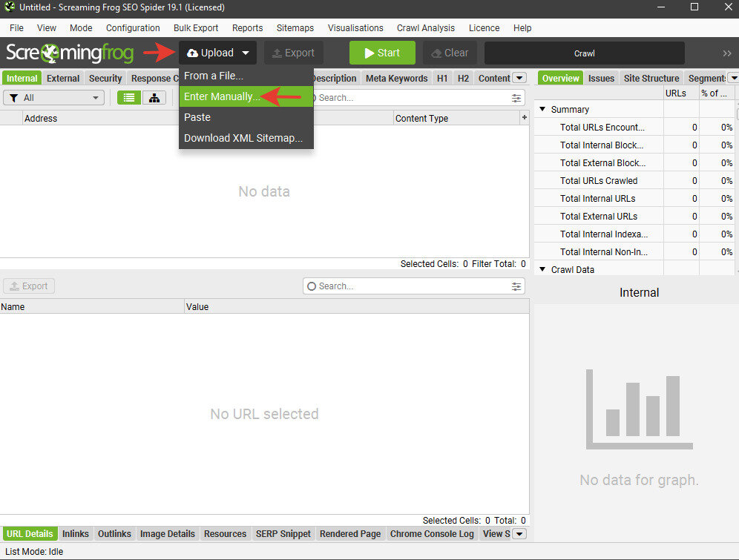Open the Visualisations menu
This screenshot has width=739, height=560.
click(355, 27)
